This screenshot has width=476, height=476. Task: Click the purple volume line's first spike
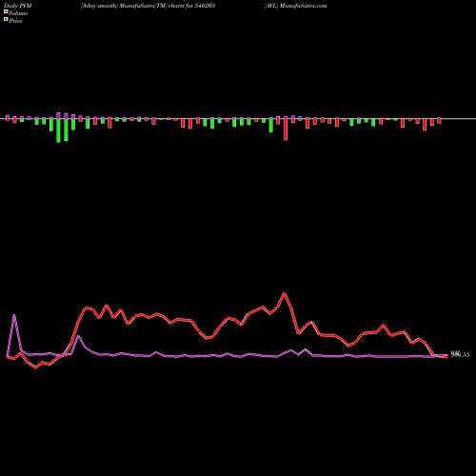[14, 315]
